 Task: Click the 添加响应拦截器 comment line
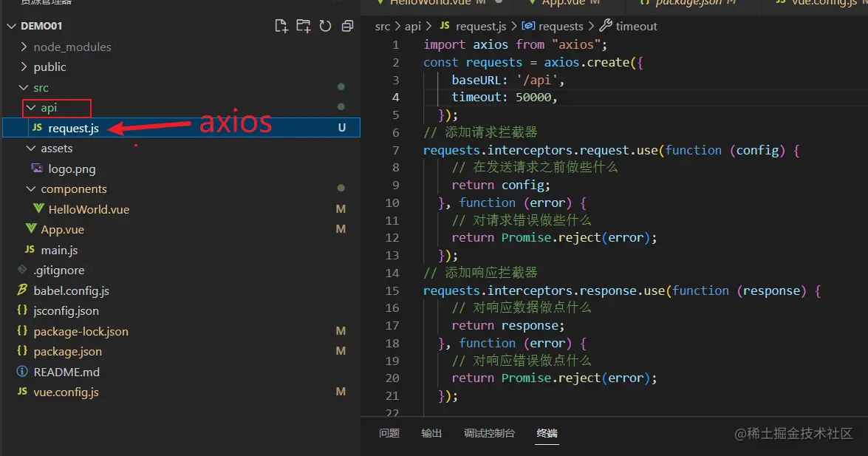tap(480, 273)
